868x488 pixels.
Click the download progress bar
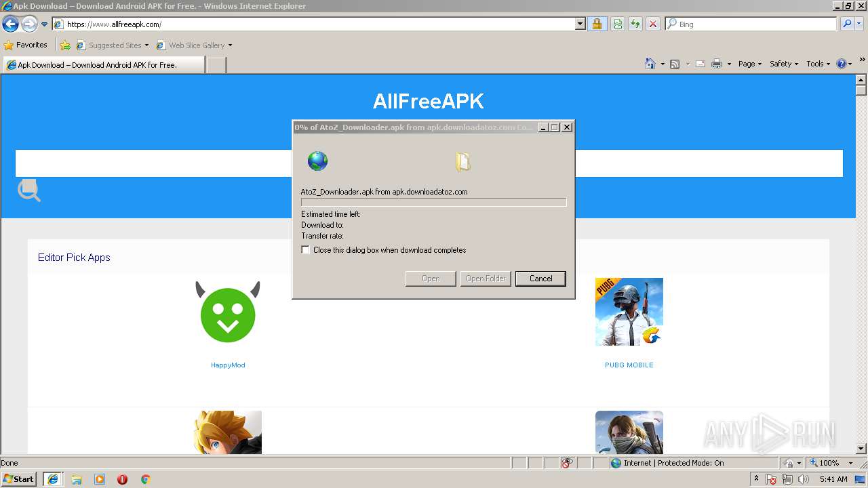pyautogui.click(x=433, y=202)
